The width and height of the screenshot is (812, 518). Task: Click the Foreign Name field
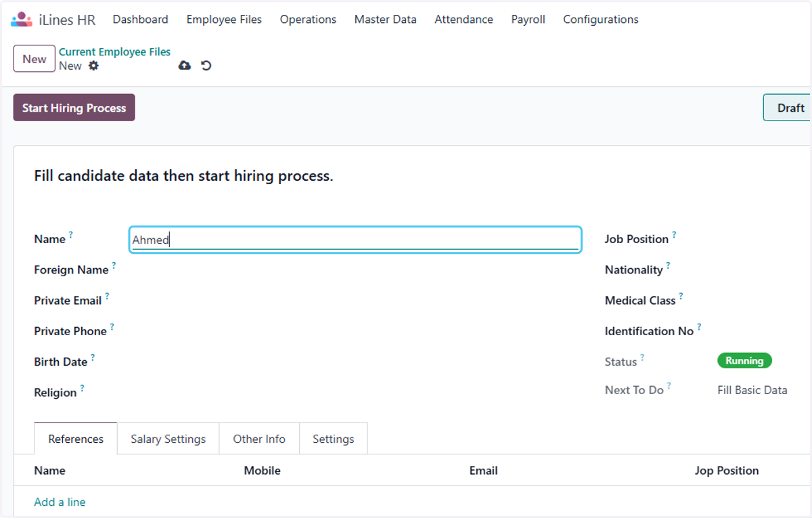[355, 269]
